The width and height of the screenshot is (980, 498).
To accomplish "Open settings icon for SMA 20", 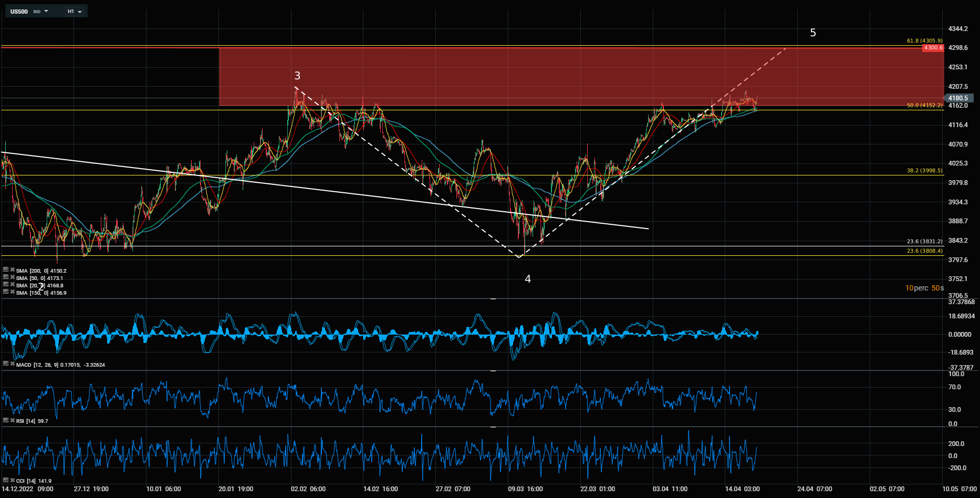I will pyautogui.click(x=6, y=285).
